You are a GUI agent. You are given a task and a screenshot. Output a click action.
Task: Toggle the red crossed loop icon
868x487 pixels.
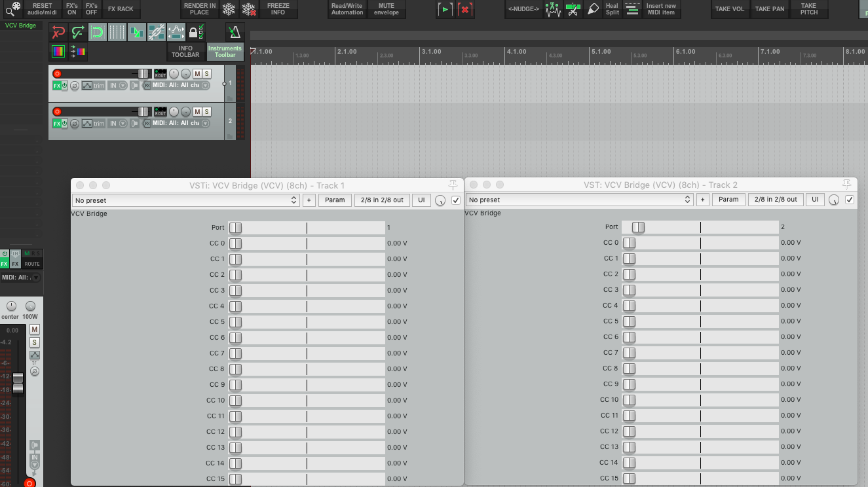[58, 31]
